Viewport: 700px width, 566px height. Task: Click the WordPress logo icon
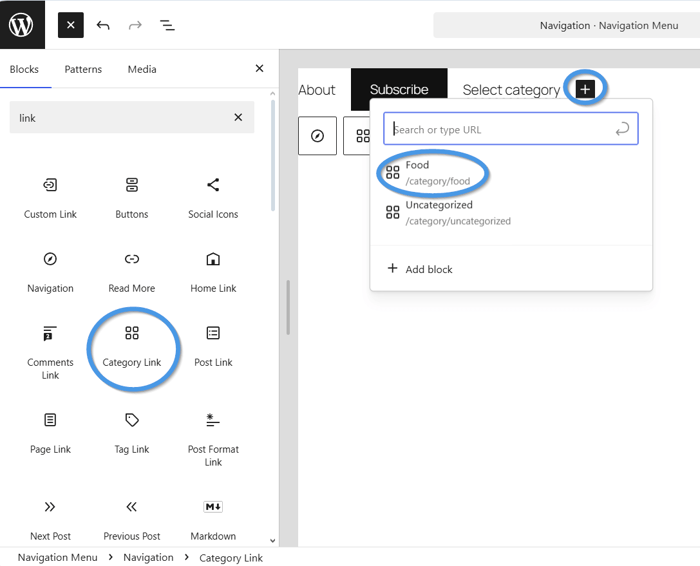pyautogui.click(x=22, y=24)
